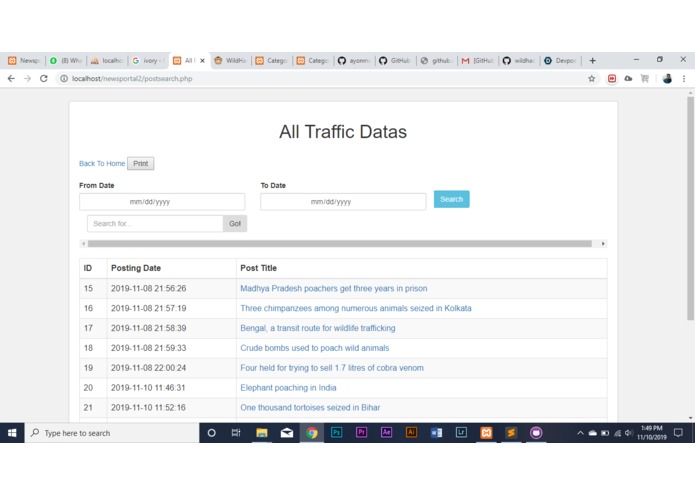Open the Chrome three-dot menu
Screen dimensions: 695x494
pyautogui.click(x=684, y=78)
